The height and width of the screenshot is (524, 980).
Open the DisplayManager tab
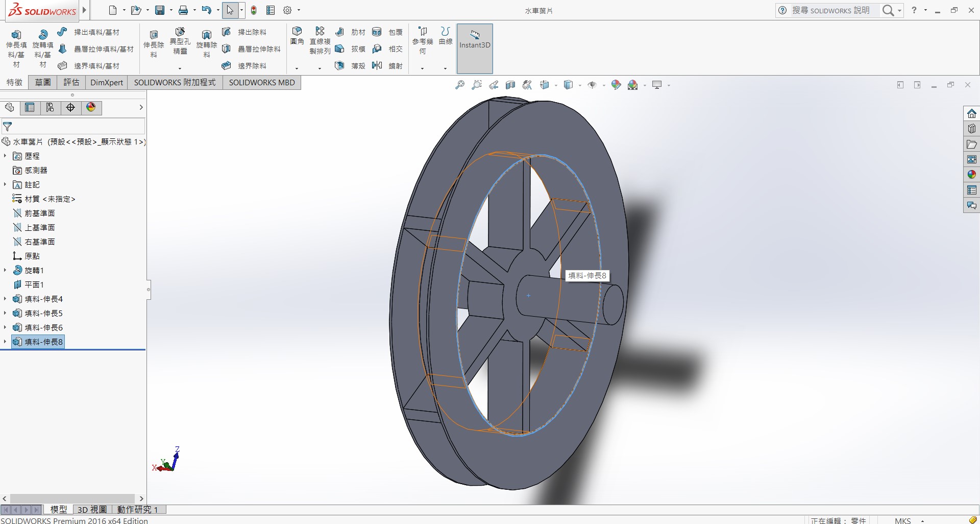tap(91, 107)
